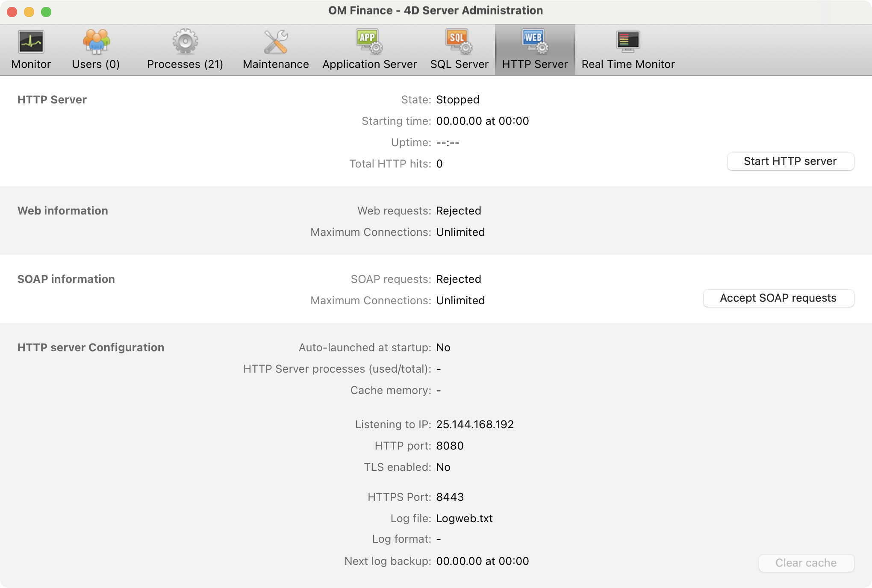
Task: Click the Uptime value --:--
Action: (448, 142)
